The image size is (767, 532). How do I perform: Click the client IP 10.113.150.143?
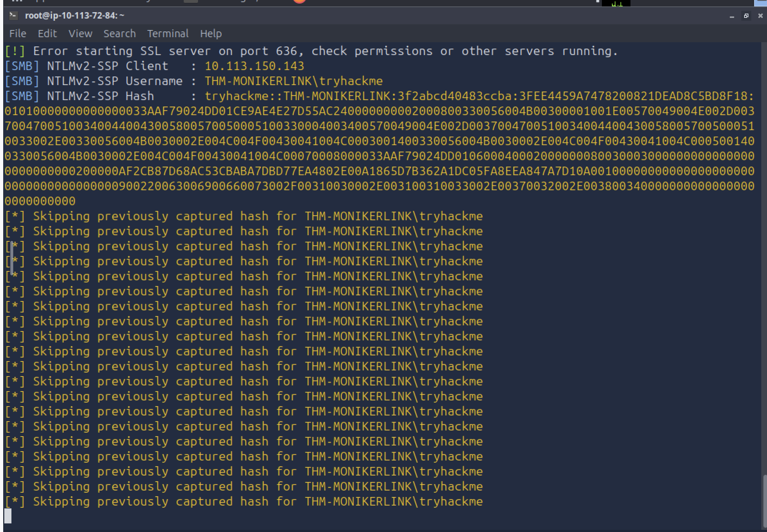pyautogui.click(x=254, y=66)
